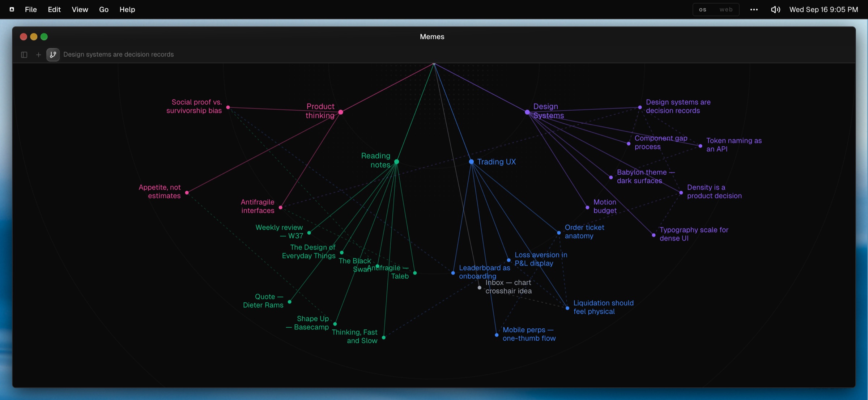
Task: Open Thinking, Fast and Slow node
Action: 384,338
